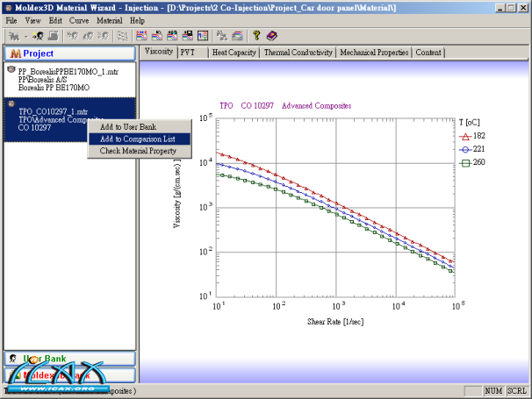
Task: Open the Material menu in menu bar
Action: tap(110, 20)
